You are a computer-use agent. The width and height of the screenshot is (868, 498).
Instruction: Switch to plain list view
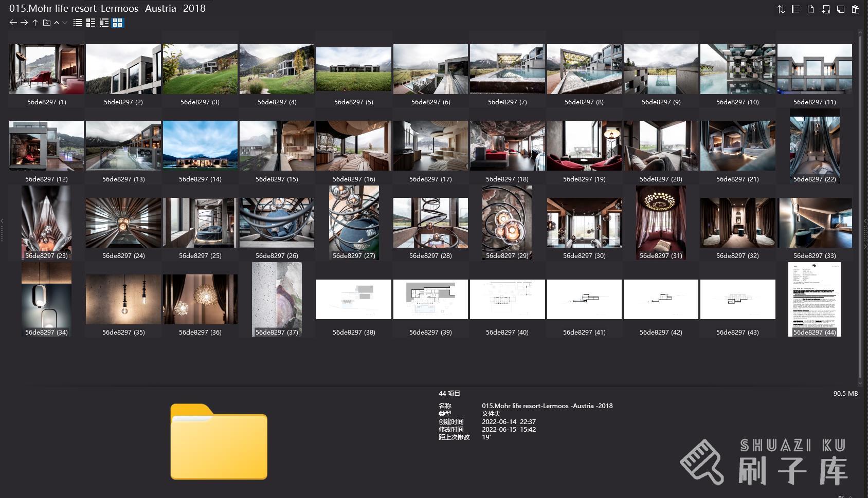tap(78, 23)
